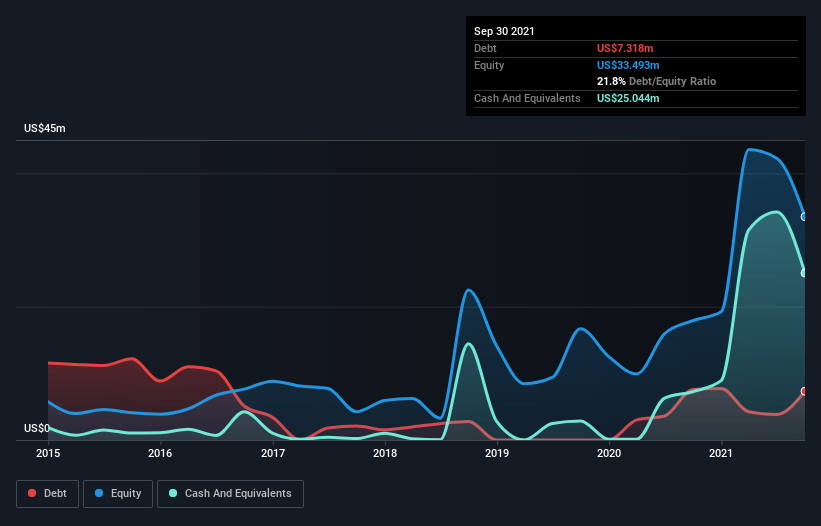Click the 2016 axis label
This screenshot has width=821, height=526.
(x=160, y=453)
